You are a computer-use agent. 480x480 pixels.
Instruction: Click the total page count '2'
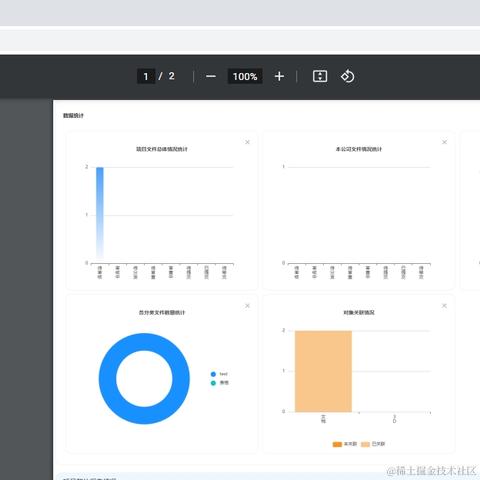[171, 76]
